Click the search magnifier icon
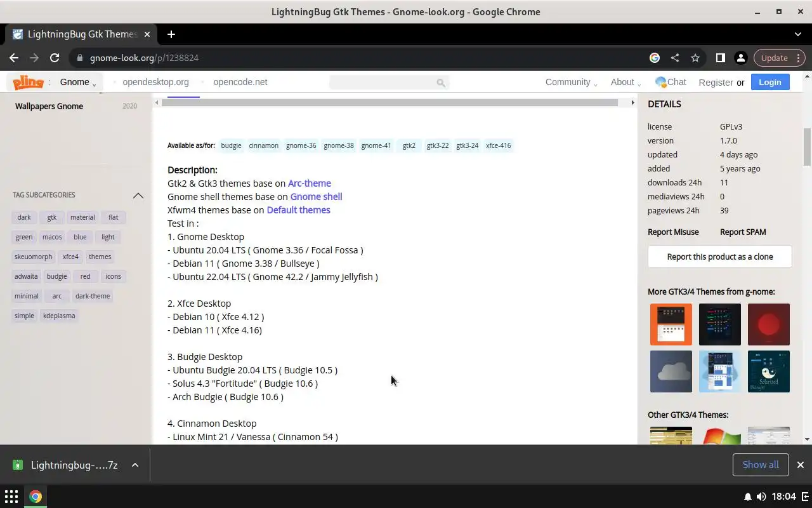Image resolution: width=812 pixels, height=508 pixels. click(441, 83)
